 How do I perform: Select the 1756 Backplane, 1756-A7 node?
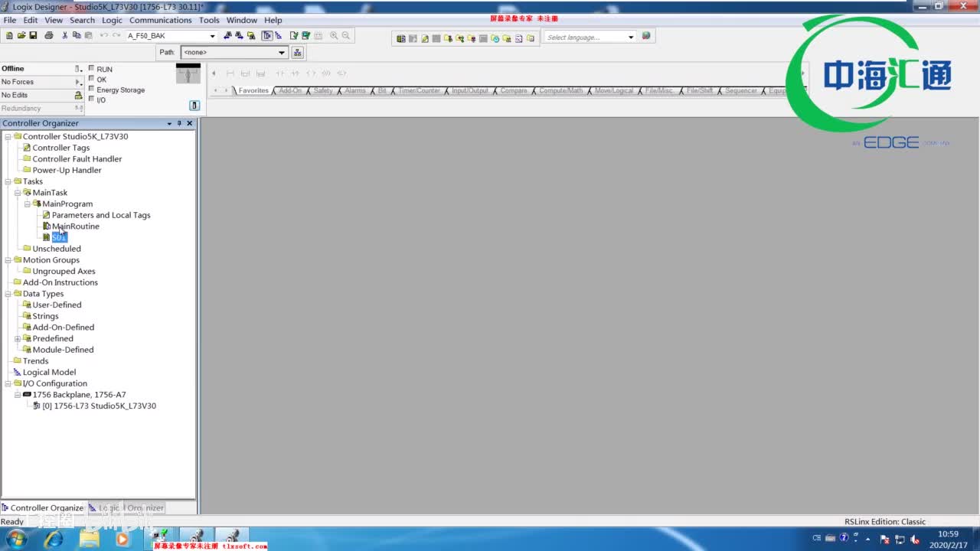tap(79, 395)
